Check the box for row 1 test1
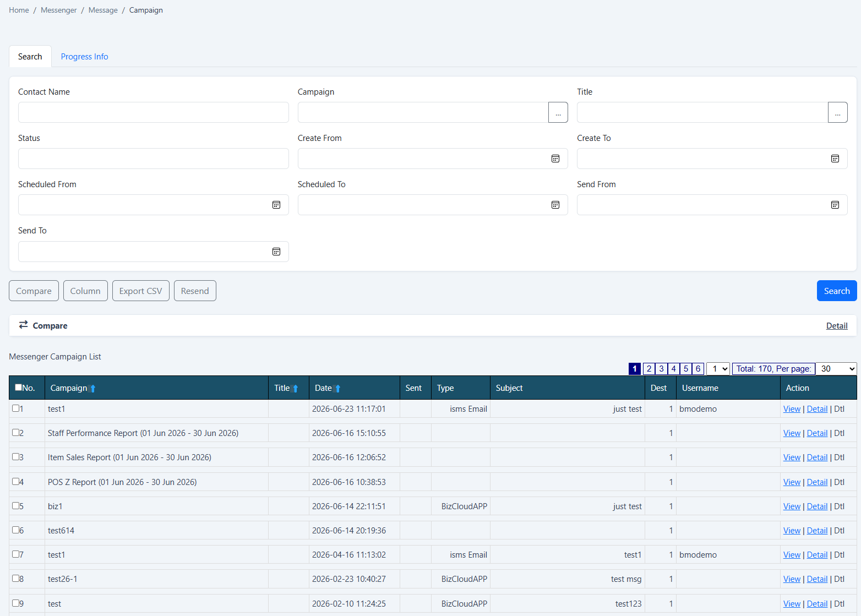861x616 pixels. (x=16, y=408)
